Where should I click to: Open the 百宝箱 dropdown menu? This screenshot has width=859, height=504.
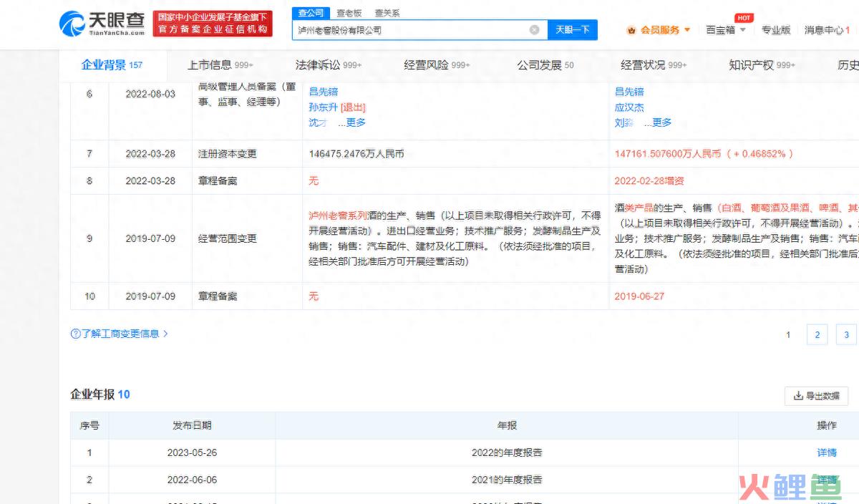(726, 30)
